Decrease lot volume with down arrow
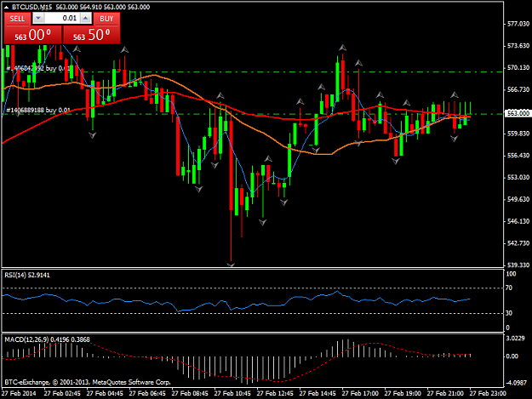Image resolution: width=532 pixels, height=399 pixels. click(x=38, y=18)
